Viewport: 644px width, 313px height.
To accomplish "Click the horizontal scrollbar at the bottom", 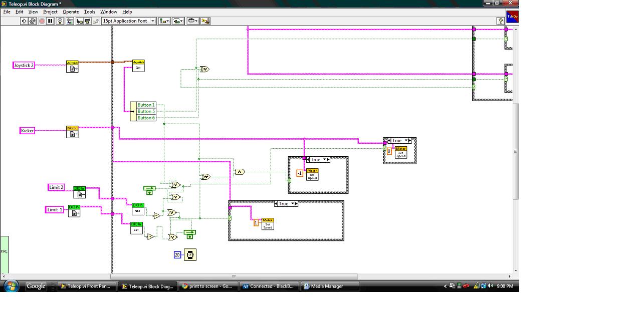I will [x=233, y=276].
